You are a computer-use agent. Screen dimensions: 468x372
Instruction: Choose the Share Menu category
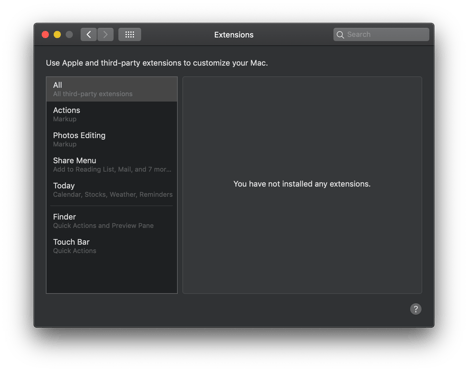(x=112, y=165)
